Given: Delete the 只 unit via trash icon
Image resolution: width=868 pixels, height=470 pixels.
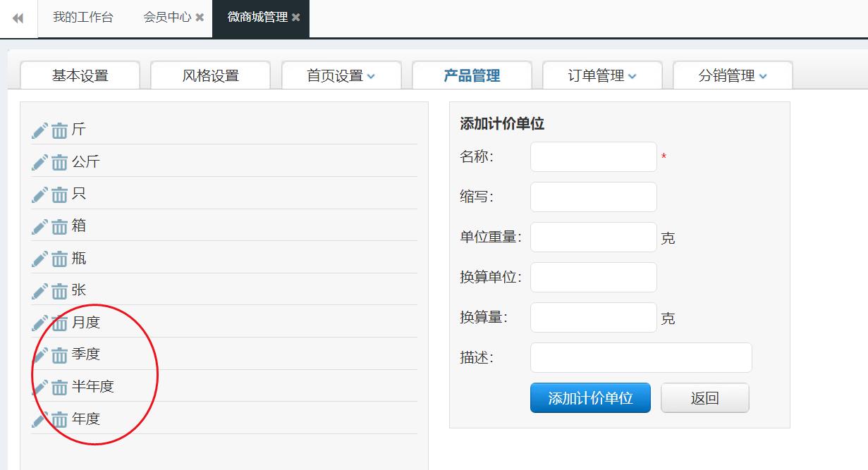Looking at the screenshot, I should (59, 195).
